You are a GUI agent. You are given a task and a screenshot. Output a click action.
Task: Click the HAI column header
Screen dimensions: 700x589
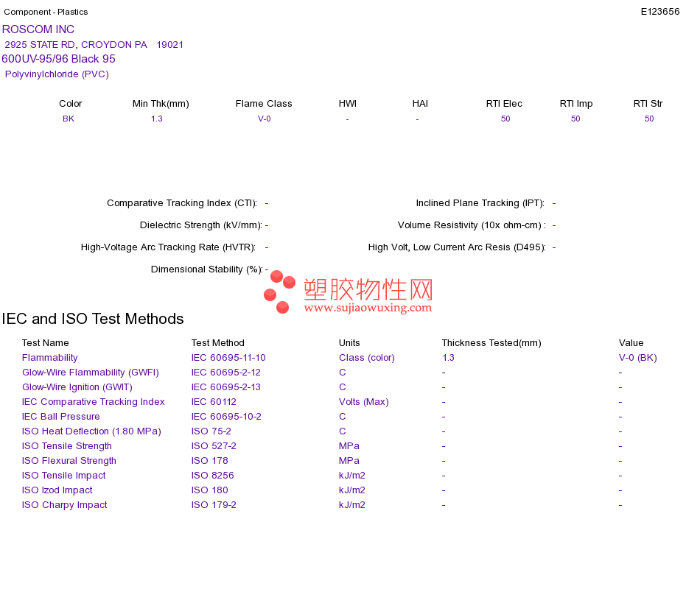(x=420, y=104)
